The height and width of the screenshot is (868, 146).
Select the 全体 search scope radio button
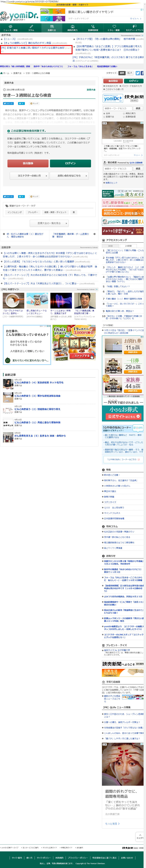click(104, 114)
